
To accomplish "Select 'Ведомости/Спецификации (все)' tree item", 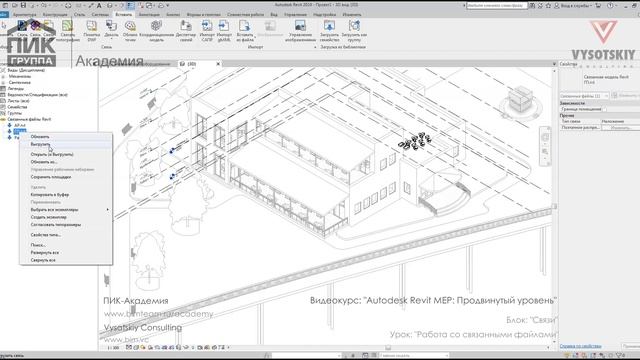I will click(37, 95).
